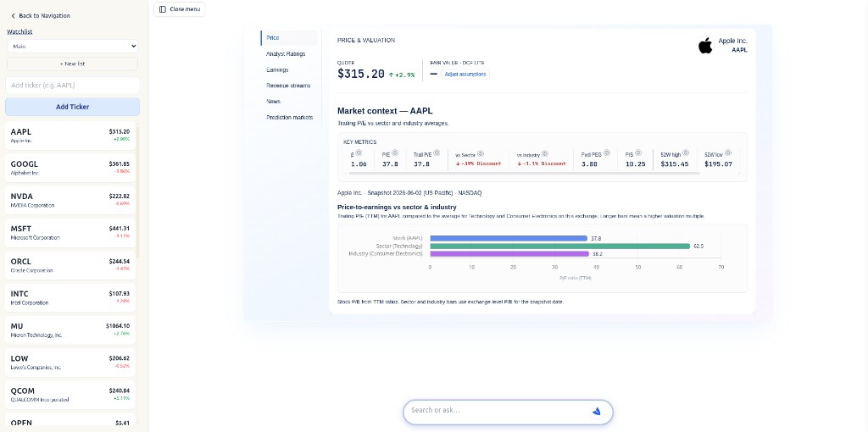Click the Add Ticker button
Viewport: 868px width, 432px height.
pos(73,107)
